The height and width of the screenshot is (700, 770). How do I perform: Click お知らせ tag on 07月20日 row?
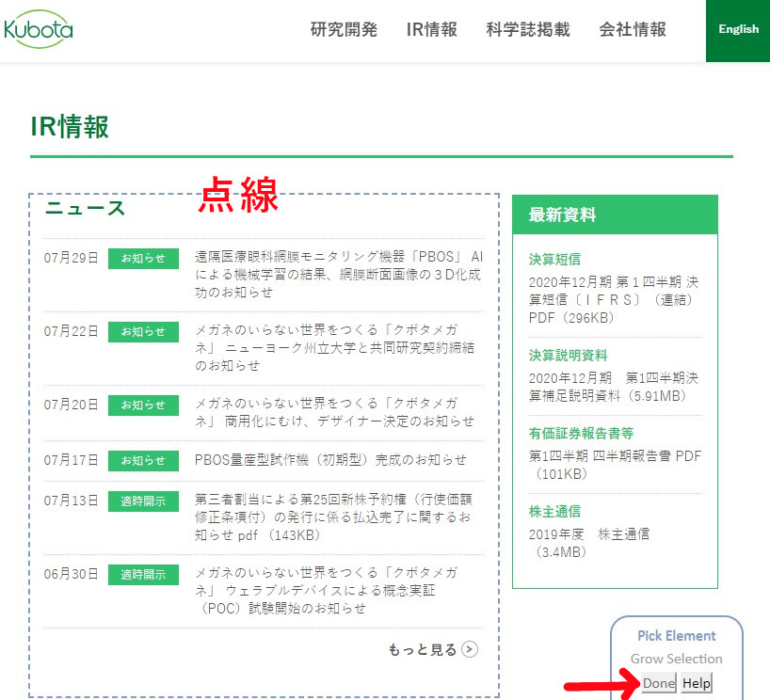(x=143, y=405)
